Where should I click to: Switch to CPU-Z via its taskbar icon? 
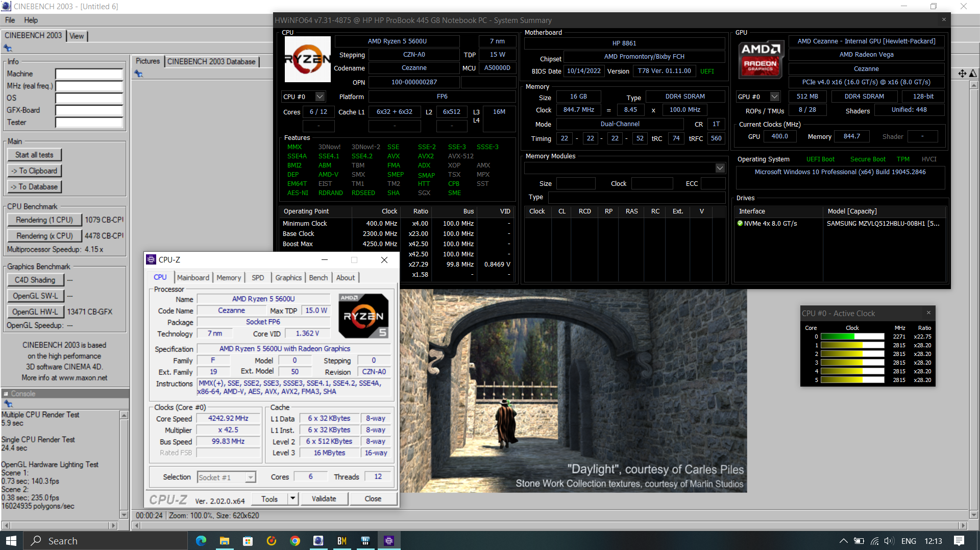(389, 541)
